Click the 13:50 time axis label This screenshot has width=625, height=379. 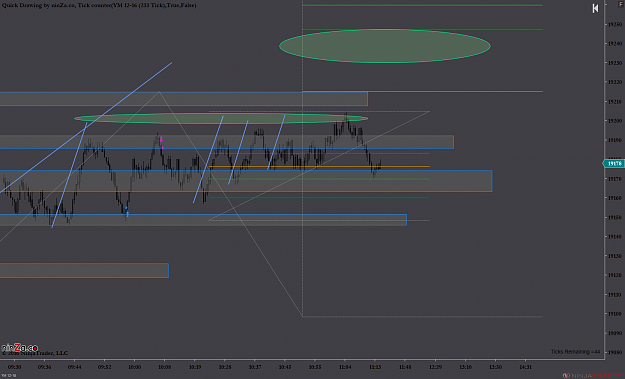(x=495, y=367)
